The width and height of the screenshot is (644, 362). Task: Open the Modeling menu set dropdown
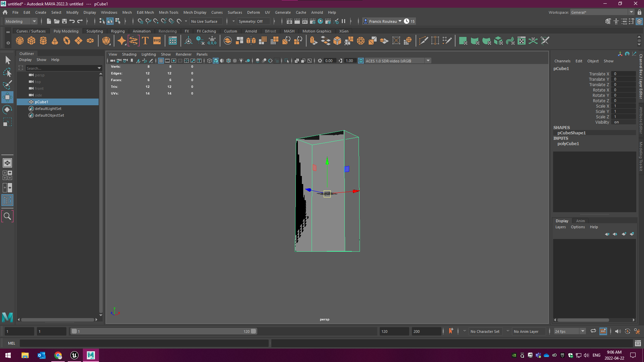(21, 21)
